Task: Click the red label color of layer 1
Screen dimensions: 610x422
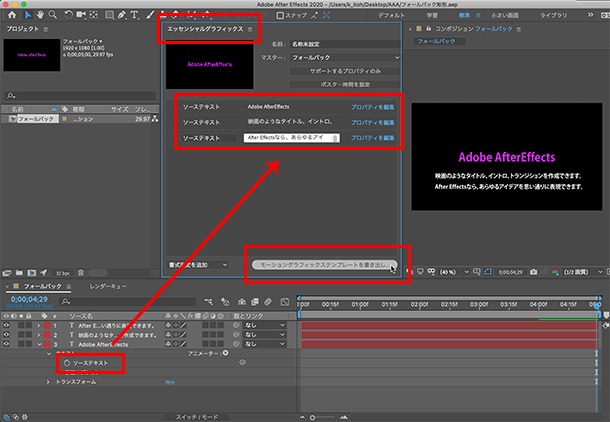Action: tap(47, 325)
